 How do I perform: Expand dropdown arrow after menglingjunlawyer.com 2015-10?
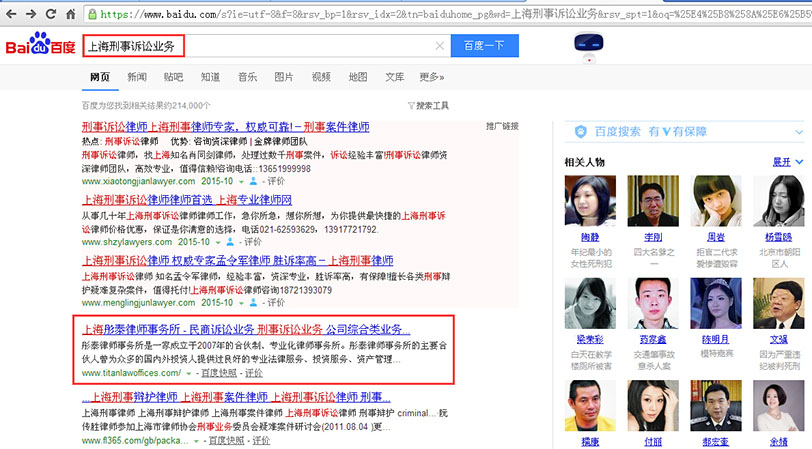coord(241,303)
